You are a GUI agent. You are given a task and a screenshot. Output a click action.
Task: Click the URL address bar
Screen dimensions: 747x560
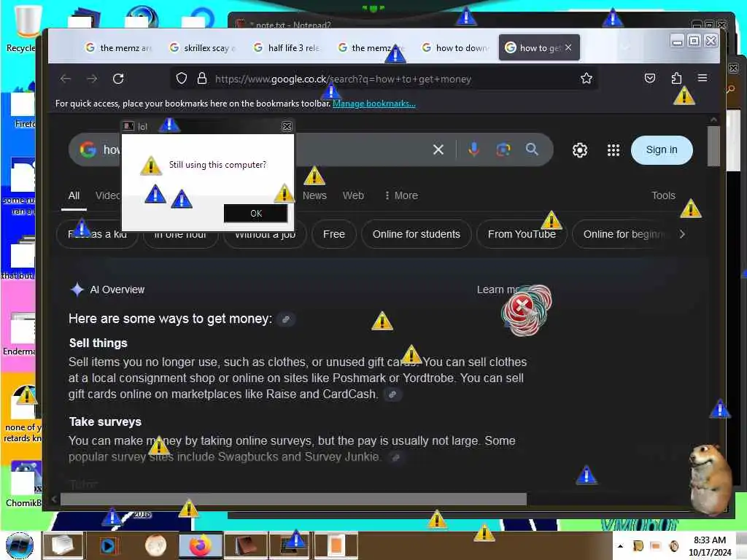(x=384, y=79)
